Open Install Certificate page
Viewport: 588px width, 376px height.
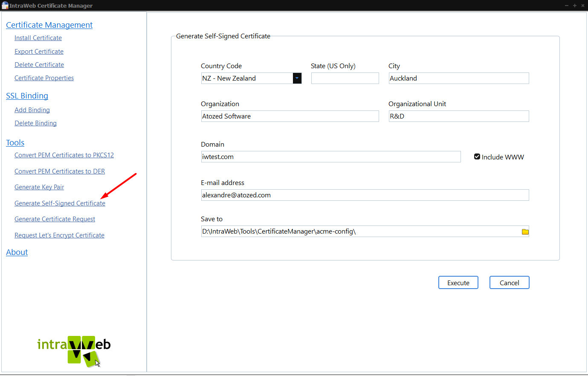pos(38,38)
